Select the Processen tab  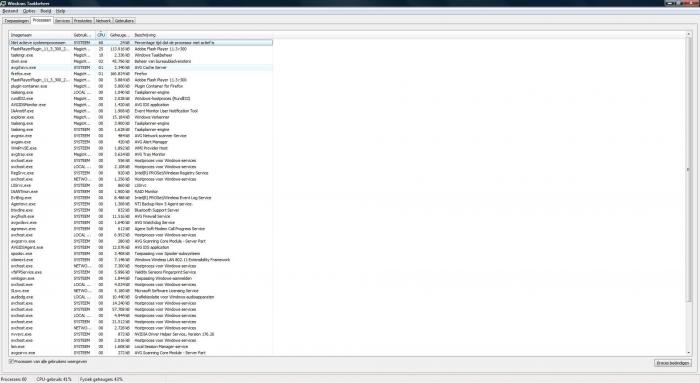42,20
